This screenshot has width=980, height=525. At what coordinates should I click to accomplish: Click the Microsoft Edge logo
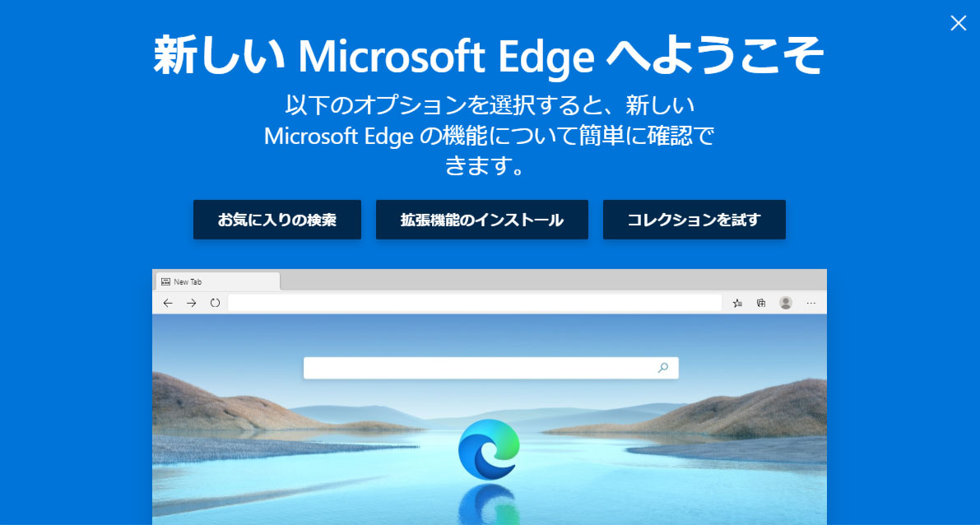coord(488,448)
